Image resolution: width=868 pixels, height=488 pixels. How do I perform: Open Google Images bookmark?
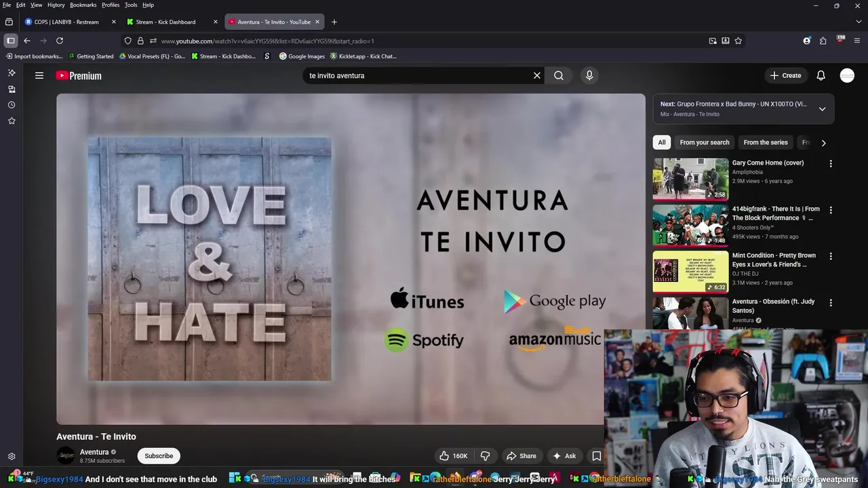point(302,56)
